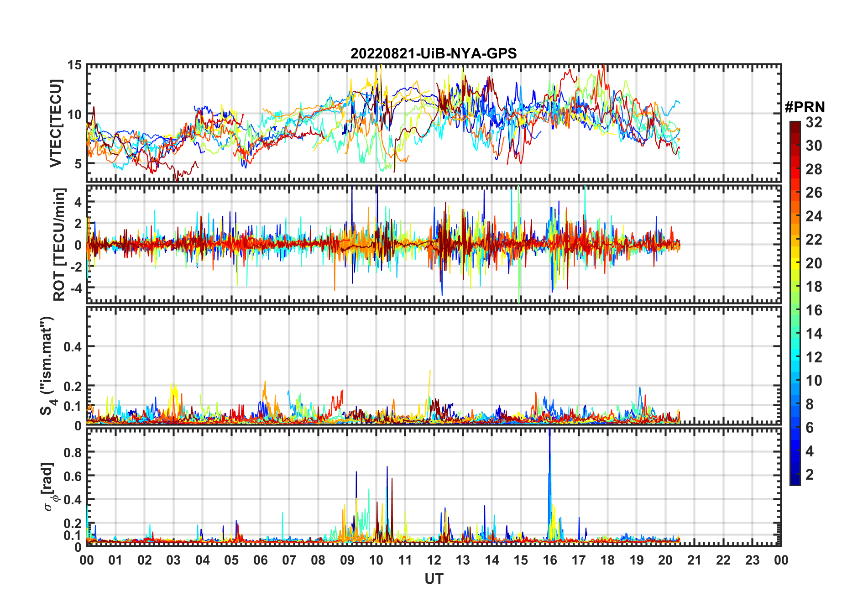This screenshot has width=868, height=607.
Task: Click colorbar tick label 6
Action: click(810, 428)
